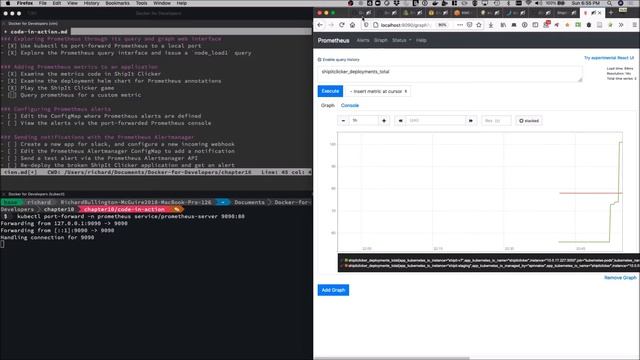Increase graph time range plus button
Viewport: 640px width, 360px height.
[x=384, y=121]
